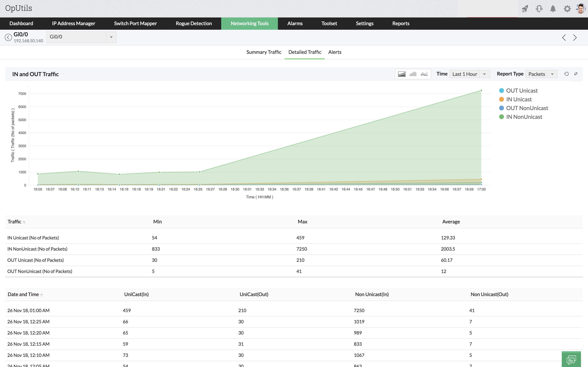Toggle OUT NonUnicast legend entry
The image size is (588, 367).
[527, 108]
